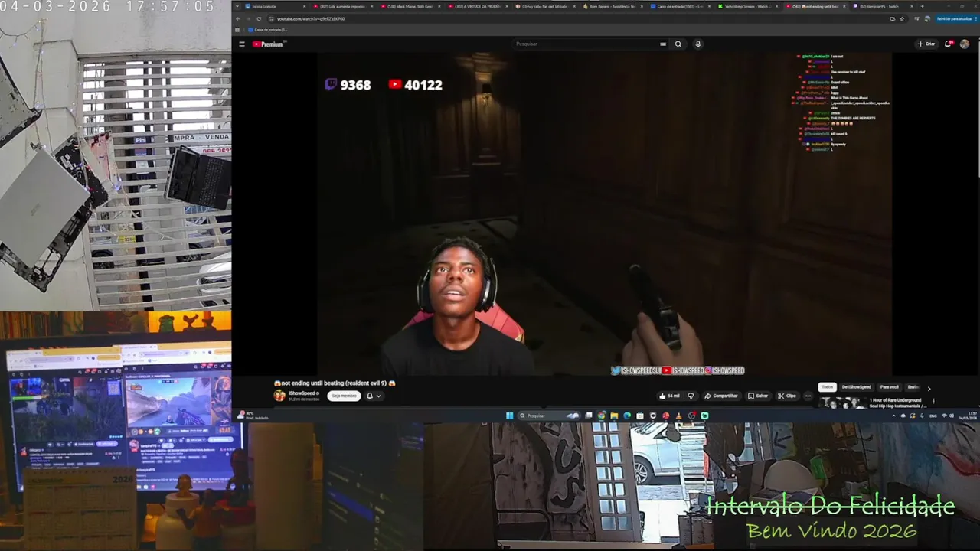The image size is (980, 551).
Task: Switch to the Bom Reparo tab
Action: tap(615, 6)
